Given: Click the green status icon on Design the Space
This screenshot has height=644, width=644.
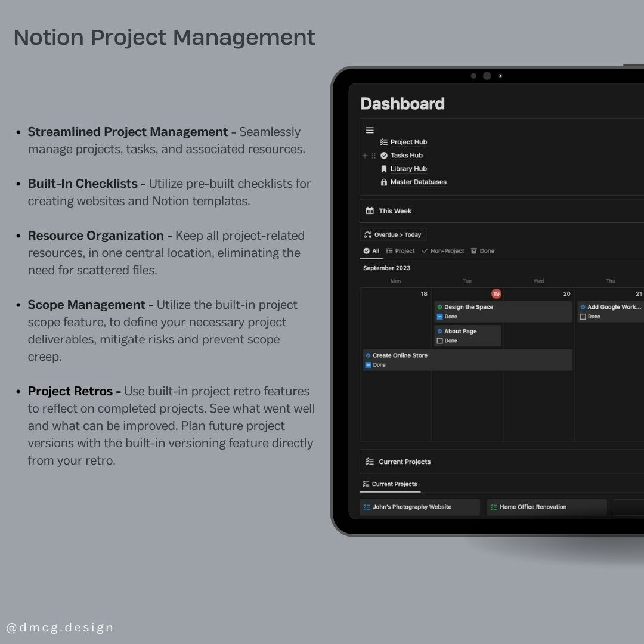Looking at the screenshot, I should [439, 307].
